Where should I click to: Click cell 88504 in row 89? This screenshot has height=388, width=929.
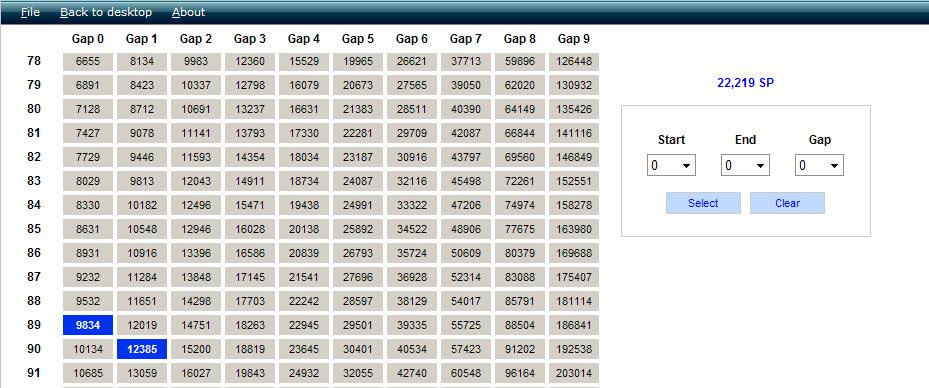pyautogui.click(x=520, y=325)
